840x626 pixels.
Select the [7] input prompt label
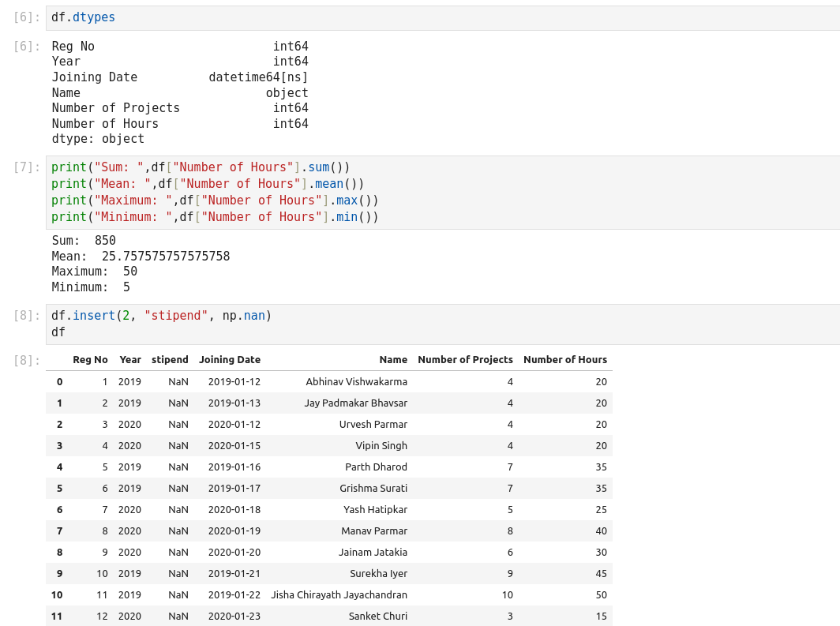[x=27, y=167]
